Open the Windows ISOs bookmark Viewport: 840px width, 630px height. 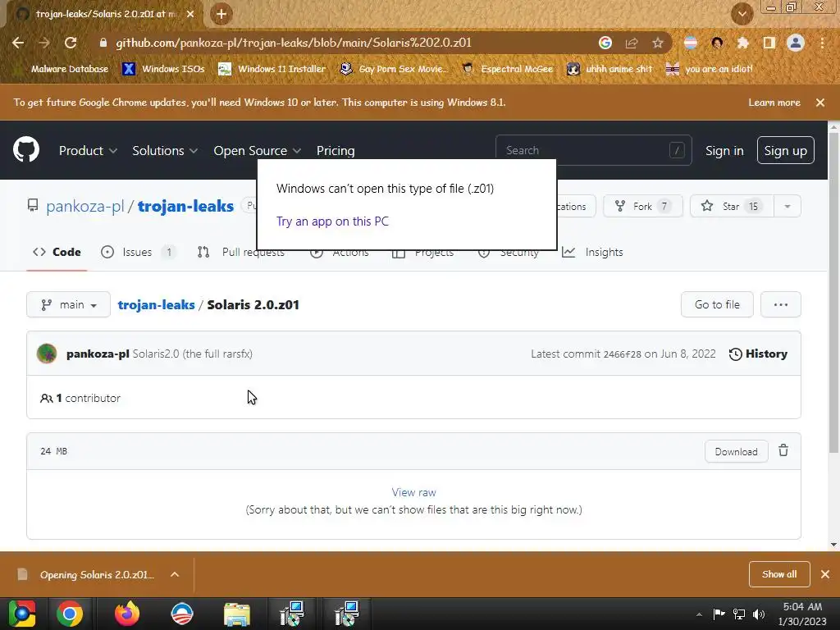click(163, 69)
